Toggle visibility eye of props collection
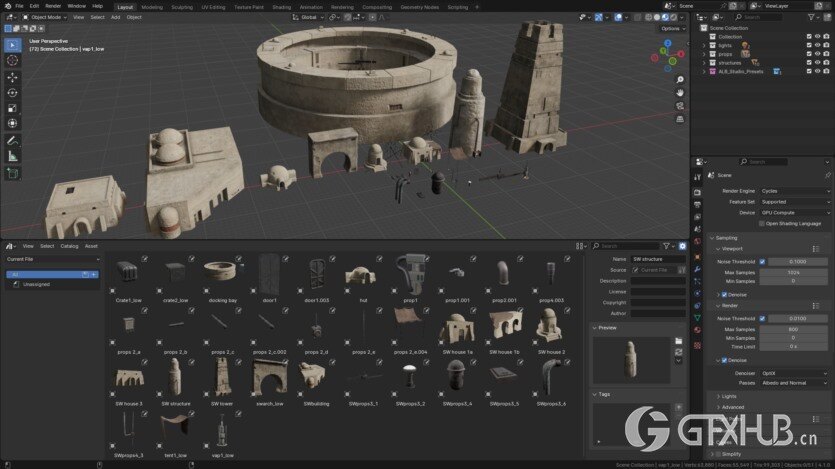 tap(817, 54)
